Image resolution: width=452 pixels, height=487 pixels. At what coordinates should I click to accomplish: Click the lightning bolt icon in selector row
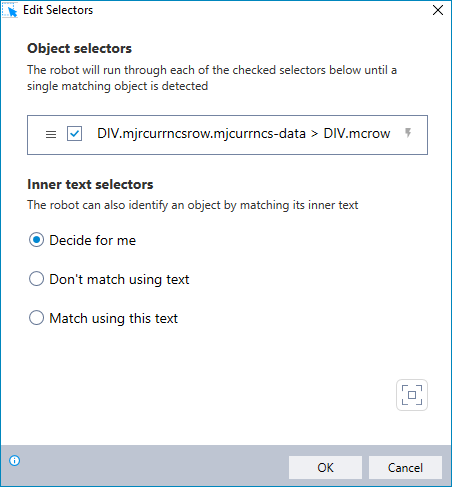[x=408, y=133]
